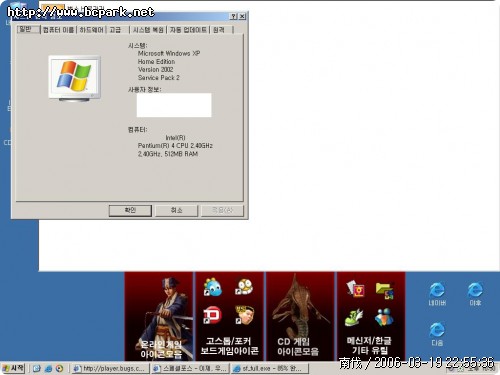The width and height of the screenshot is (500, 375).
Task: Open the cartoon man face game shortcut
Action: pos(244,315)
